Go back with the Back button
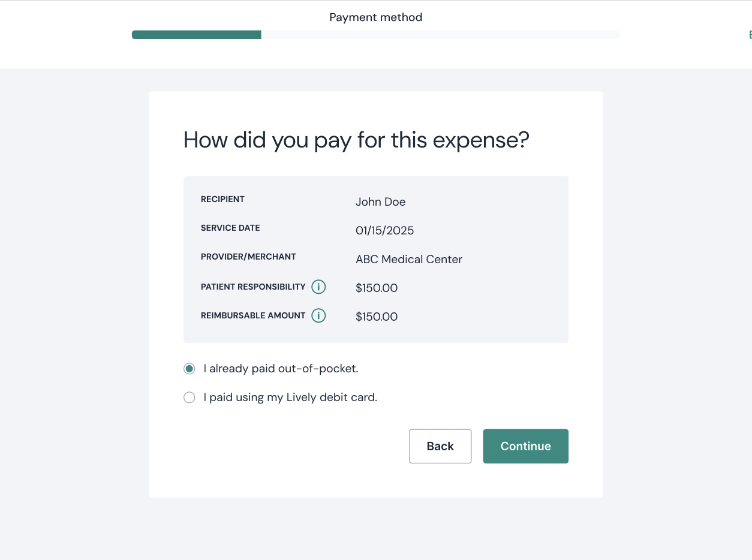Image resolution: width=752 pixels, height=560 pixels. 440,446
